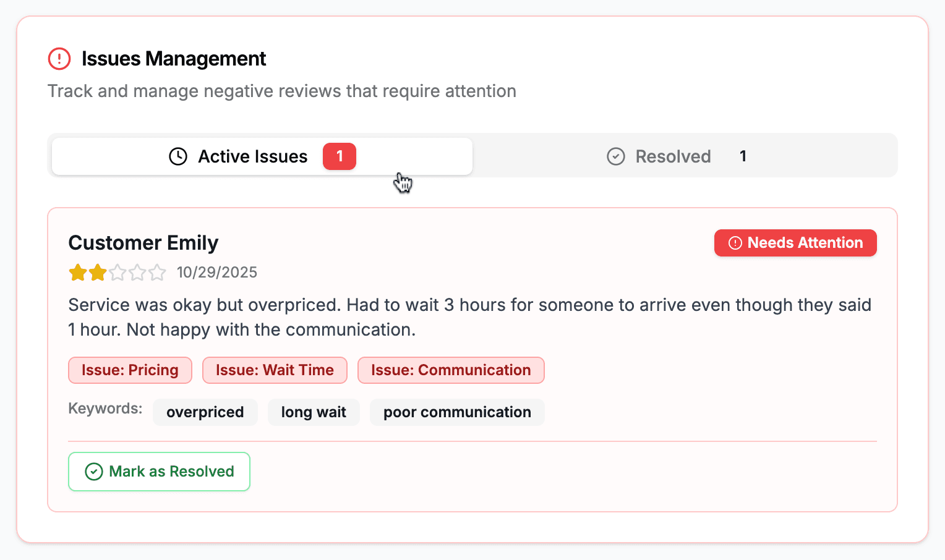
Task: Click the Mark as Resolved button
Action: [159, 472]
